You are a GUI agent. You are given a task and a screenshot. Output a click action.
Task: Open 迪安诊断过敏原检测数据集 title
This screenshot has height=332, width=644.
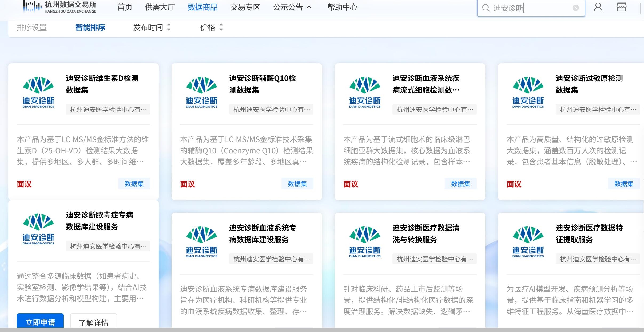click(x=589, y=84)
